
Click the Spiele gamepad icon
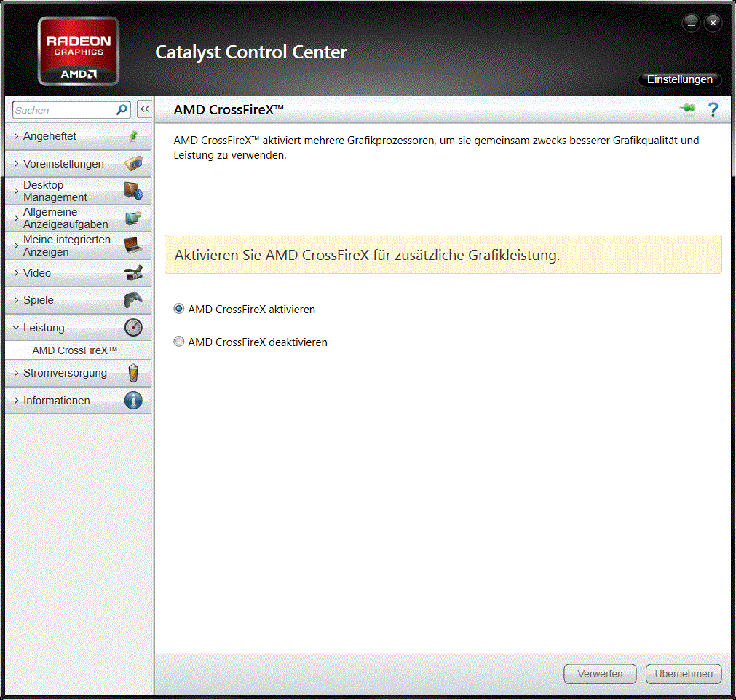click(133, 300)
